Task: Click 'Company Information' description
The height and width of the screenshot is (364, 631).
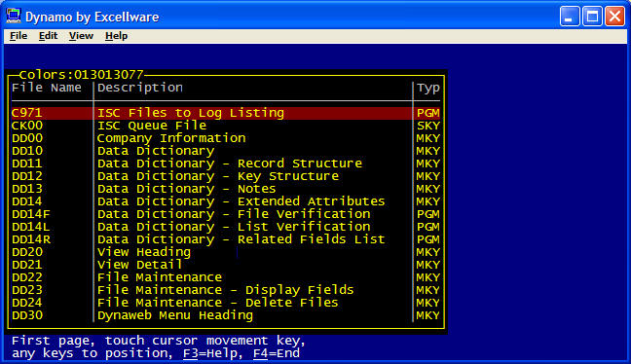Action: click(x=171, y=138)
